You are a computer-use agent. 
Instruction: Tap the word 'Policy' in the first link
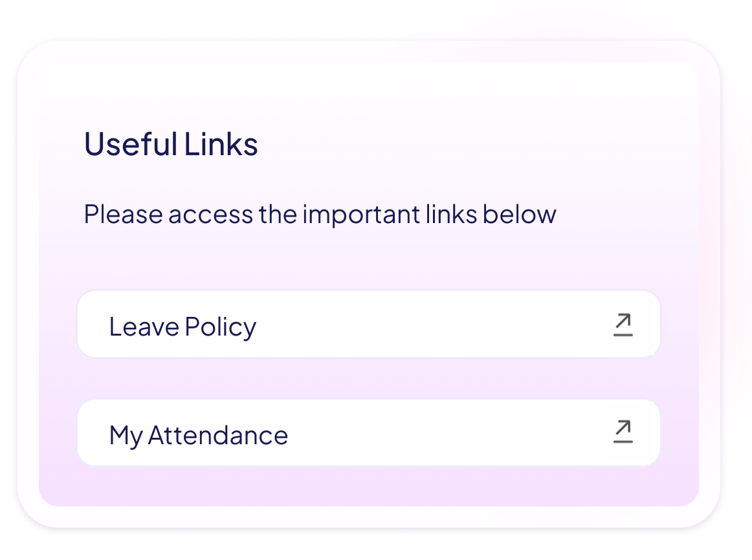(220, 327)
